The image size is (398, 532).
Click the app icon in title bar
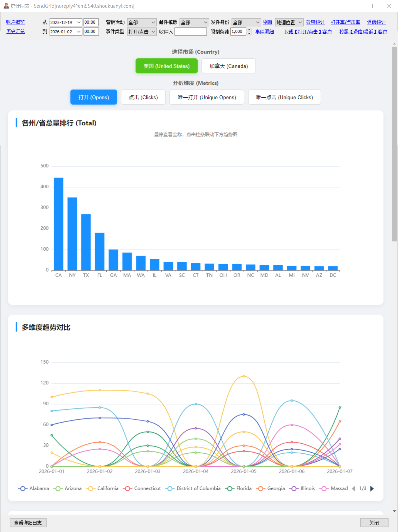6,6
